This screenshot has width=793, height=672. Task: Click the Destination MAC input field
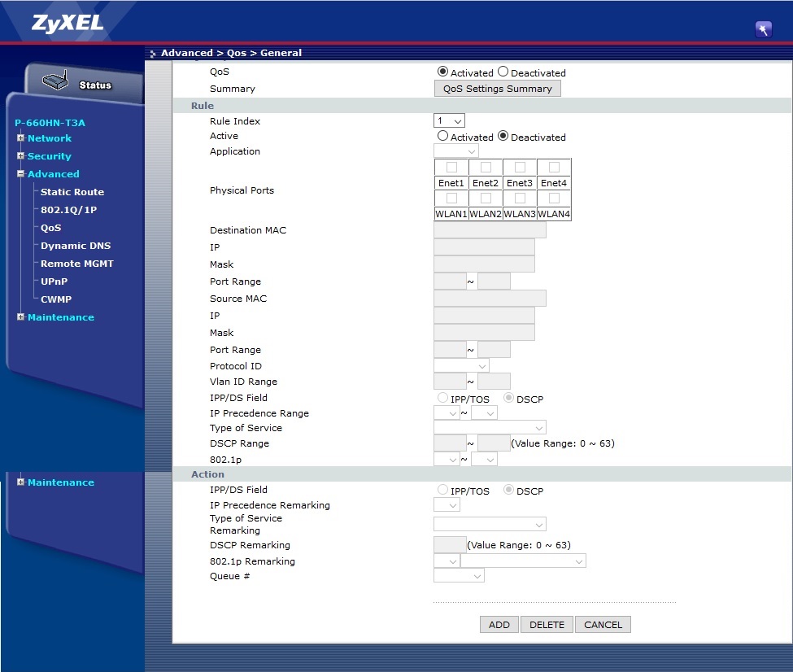490,230
